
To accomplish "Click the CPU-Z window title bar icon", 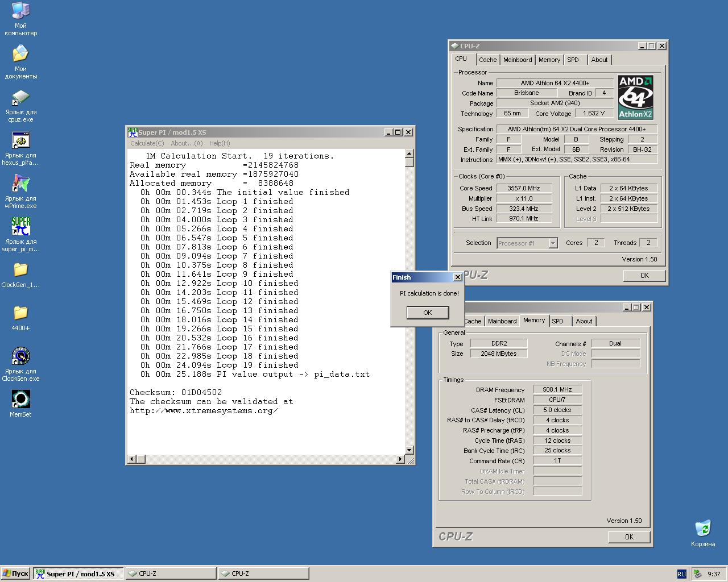I will coord(454,45).
